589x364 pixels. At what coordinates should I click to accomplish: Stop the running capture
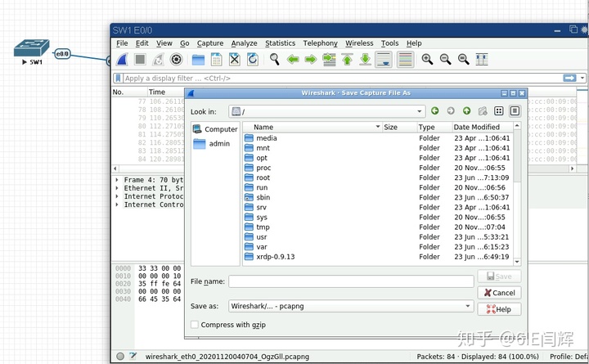[x=140, y=60]
